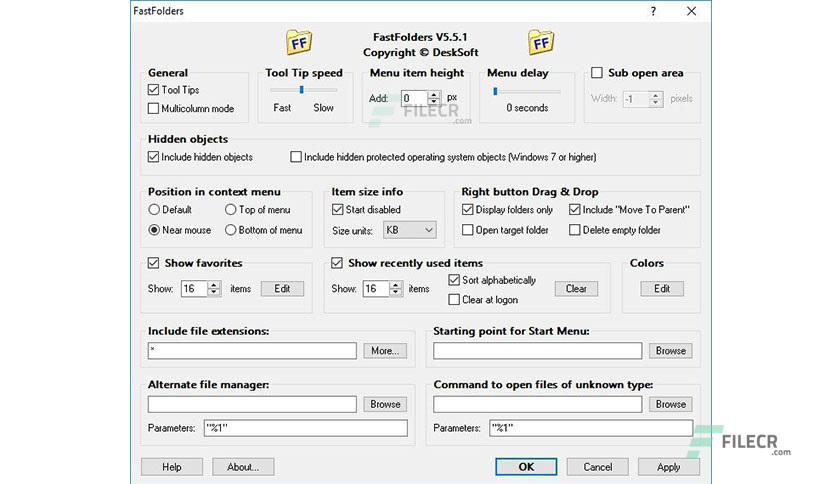The width and height of the screenshot is (836, 484).
Task: Uncheck Sort alphabetically
Action: [454, 280]
